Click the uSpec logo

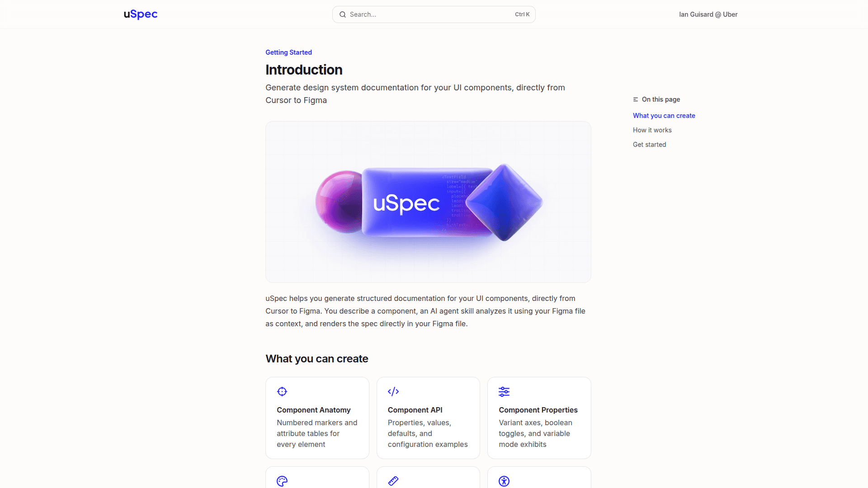140,14
